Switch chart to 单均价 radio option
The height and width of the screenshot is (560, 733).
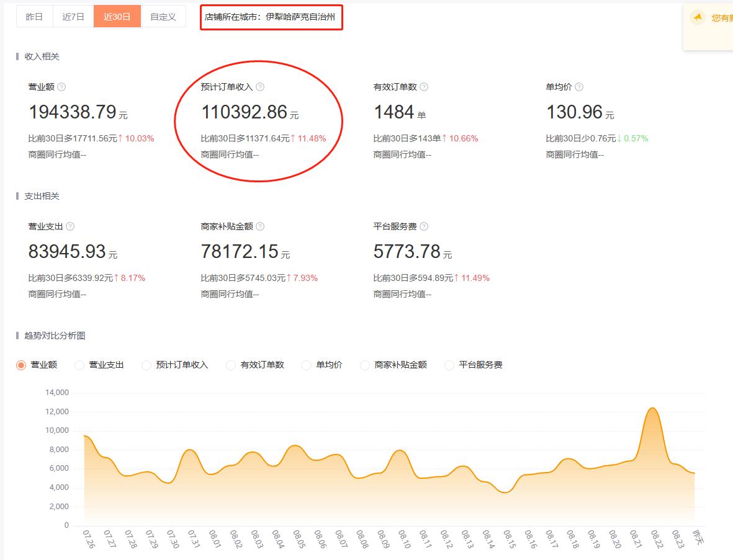tap(307, 365)
